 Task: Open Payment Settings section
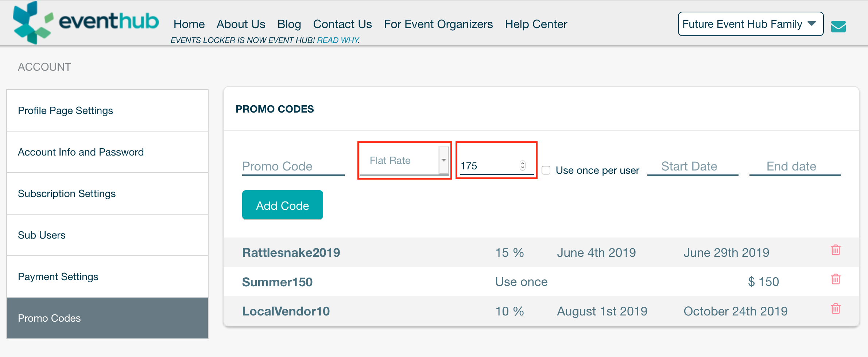58,276
